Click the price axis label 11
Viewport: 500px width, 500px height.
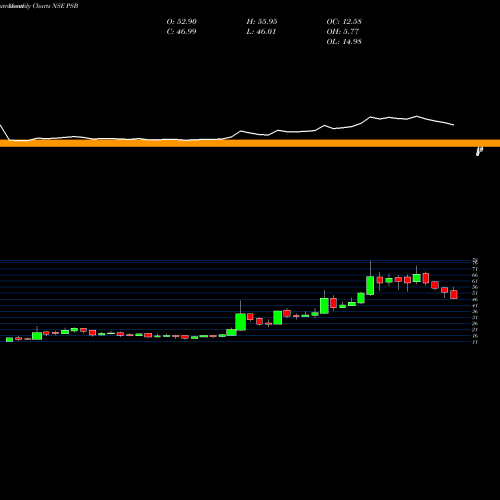[475, 342]
